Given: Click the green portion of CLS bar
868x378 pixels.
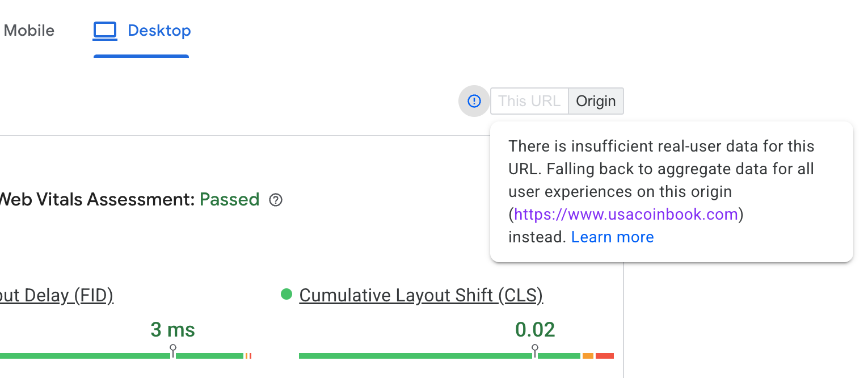Looking at the screenshot, I should [414, 356].
